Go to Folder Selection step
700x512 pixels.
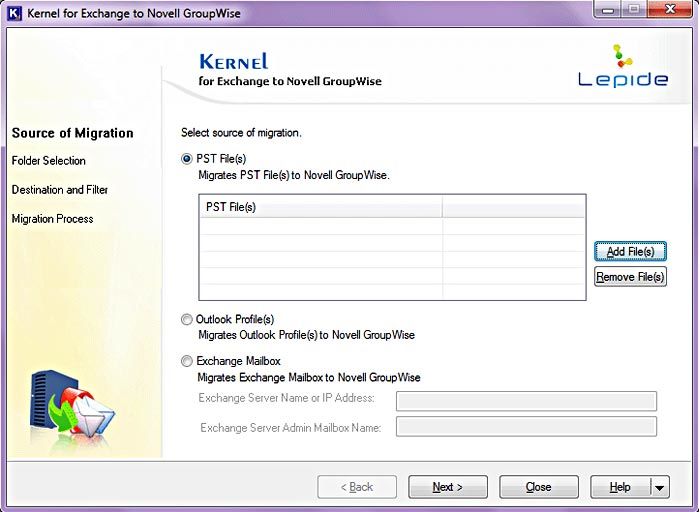(x=49, y=161)
